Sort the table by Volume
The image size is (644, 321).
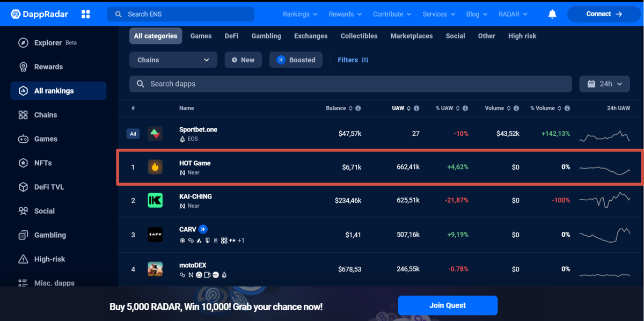[x=497, y=108]
